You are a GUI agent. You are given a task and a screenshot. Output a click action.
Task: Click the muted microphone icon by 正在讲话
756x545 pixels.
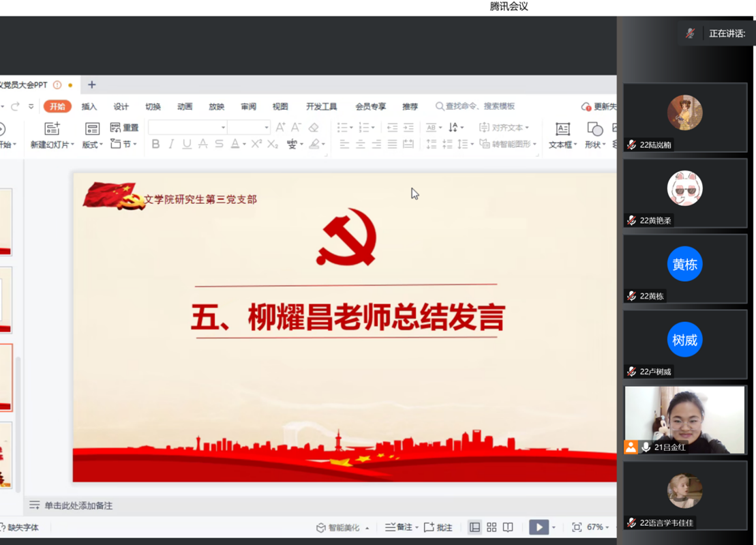click(x=690, y=33)
